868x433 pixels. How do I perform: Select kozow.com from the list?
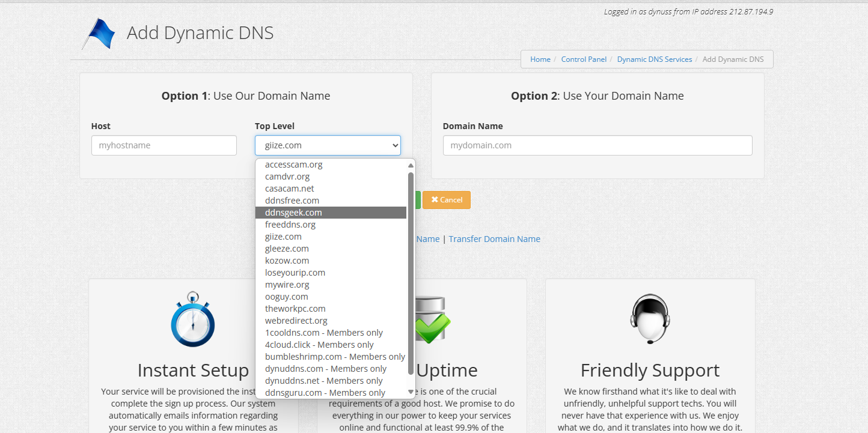(331, 261)
